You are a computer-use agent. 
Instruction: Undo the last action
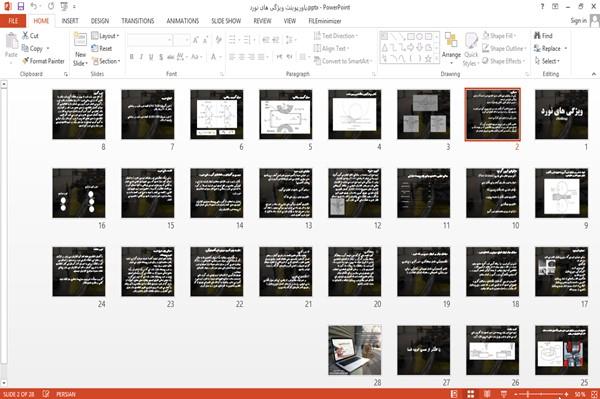pyautogui.click(x=34, y=7)
